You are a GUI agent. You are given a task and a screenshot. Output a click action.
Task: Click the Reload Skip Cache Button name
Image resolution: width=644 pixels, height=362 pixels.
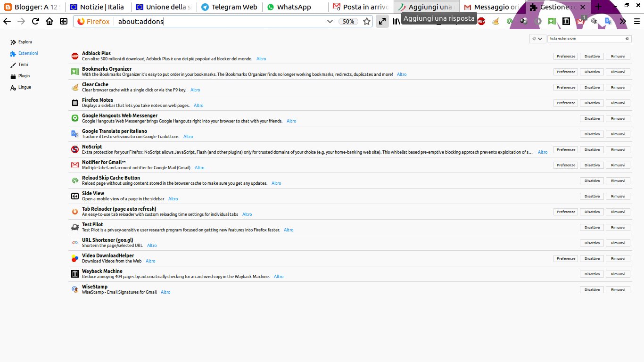coord(111,178)
